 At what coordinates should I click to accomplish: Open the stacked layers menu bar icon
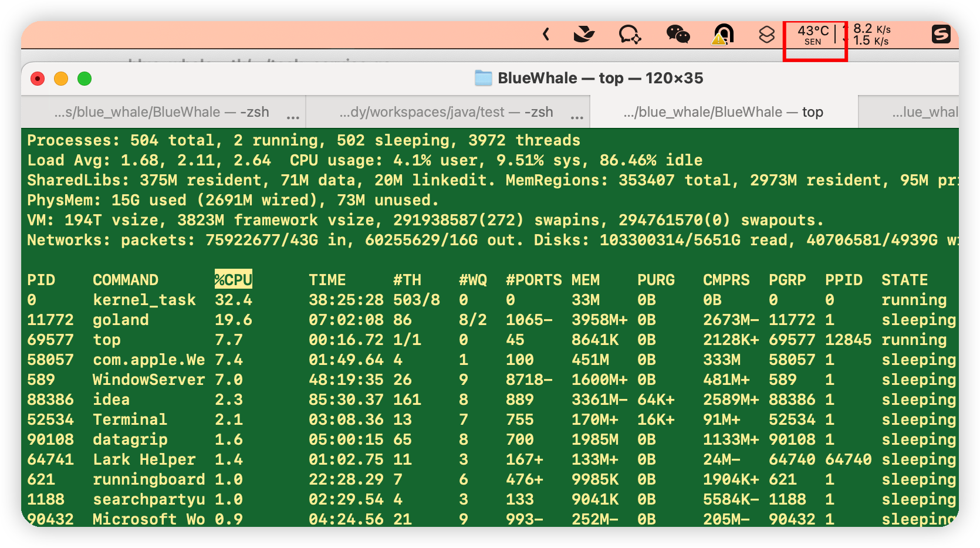point(766,35)
